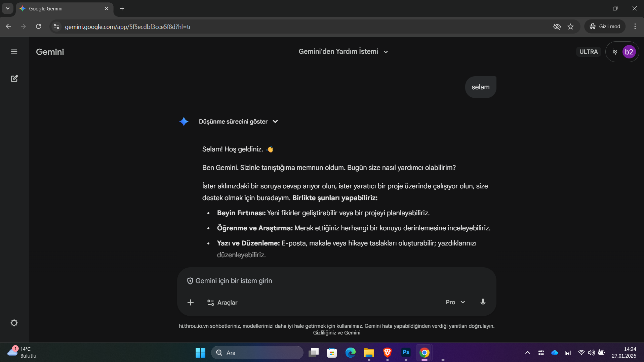This screenshot has width=644, height=362.
Task: Open the clock and date 14:24
Action: pos(624,353)
